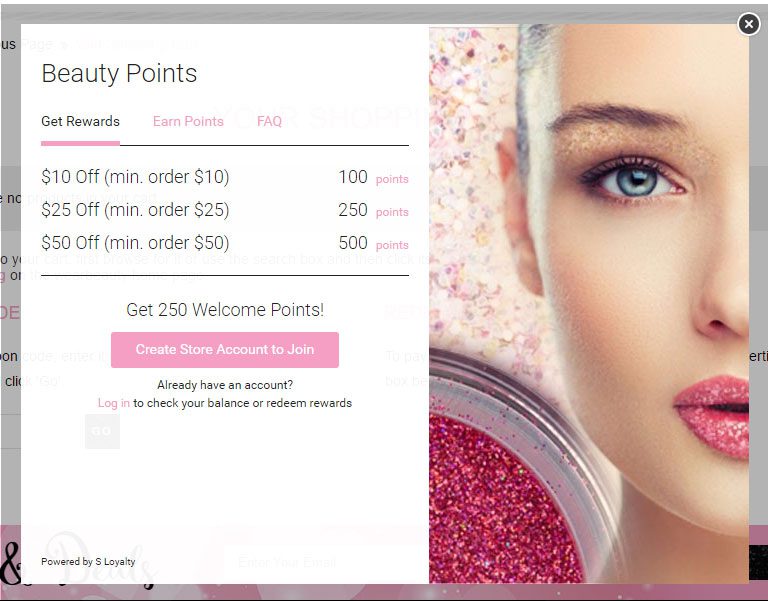Select the $50 Off reward row
The height and width of the screenshot is (601, 768).
pos(225,243)
